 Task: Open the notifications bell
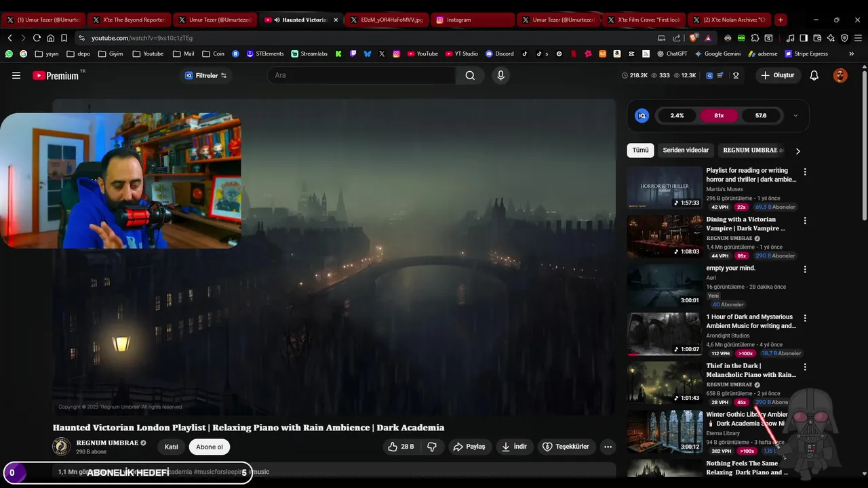pyautogui.click(x=814, y=75)
